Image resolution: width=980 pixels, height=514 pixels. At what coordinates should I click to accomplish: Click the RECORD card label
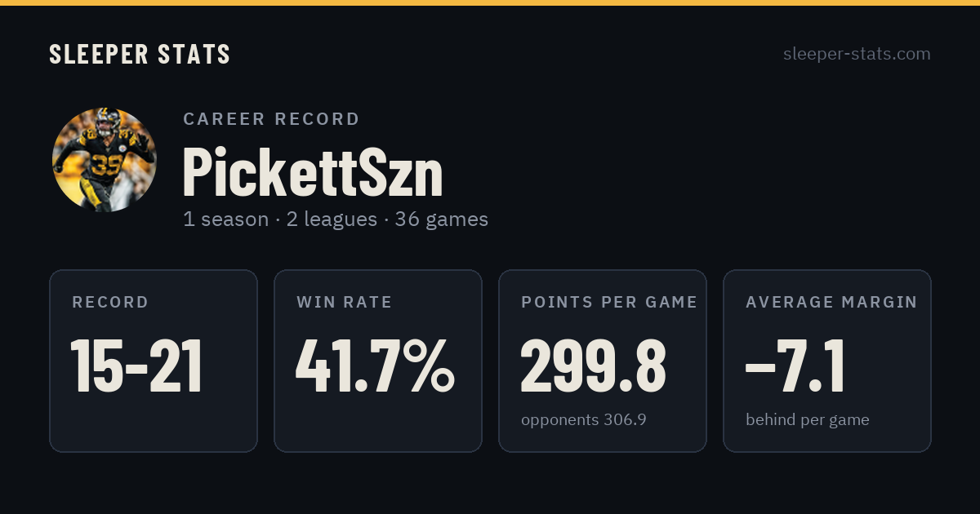pos(110,303)
